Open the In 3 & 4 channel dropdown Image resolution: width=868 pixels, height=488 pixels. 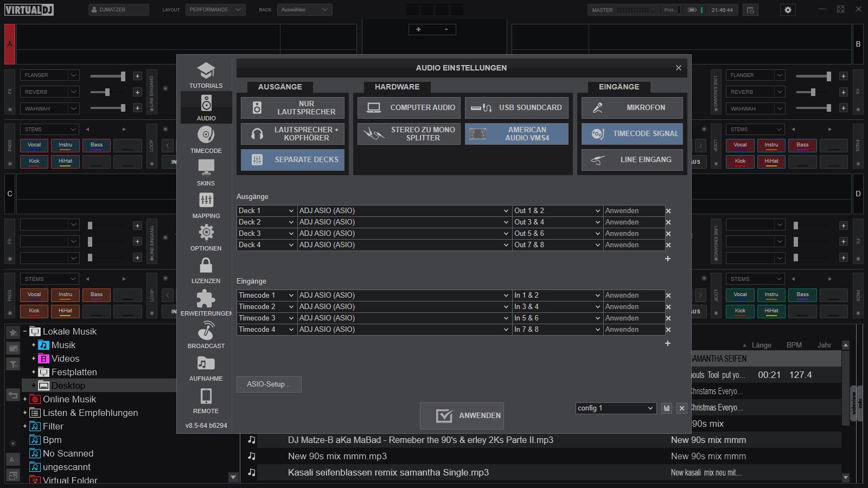(x=557, y=307)
